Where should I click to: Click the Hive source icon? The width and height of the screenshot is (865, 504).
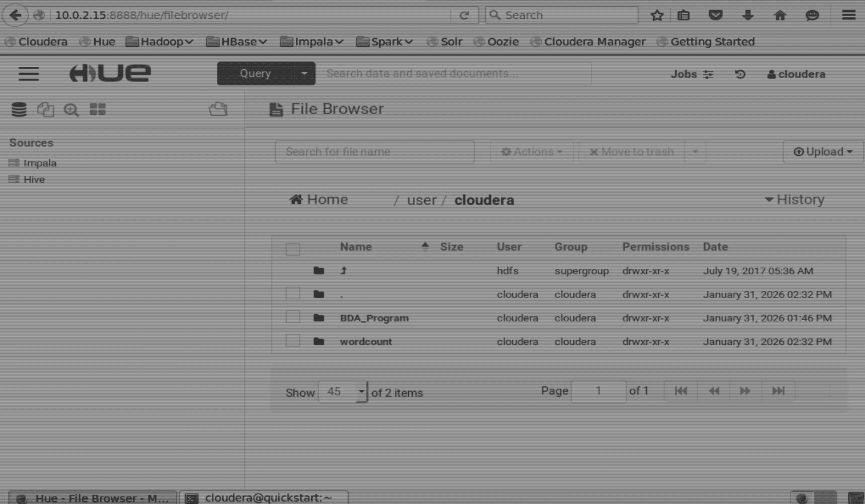pyautogui.click(x=14, y=179)
